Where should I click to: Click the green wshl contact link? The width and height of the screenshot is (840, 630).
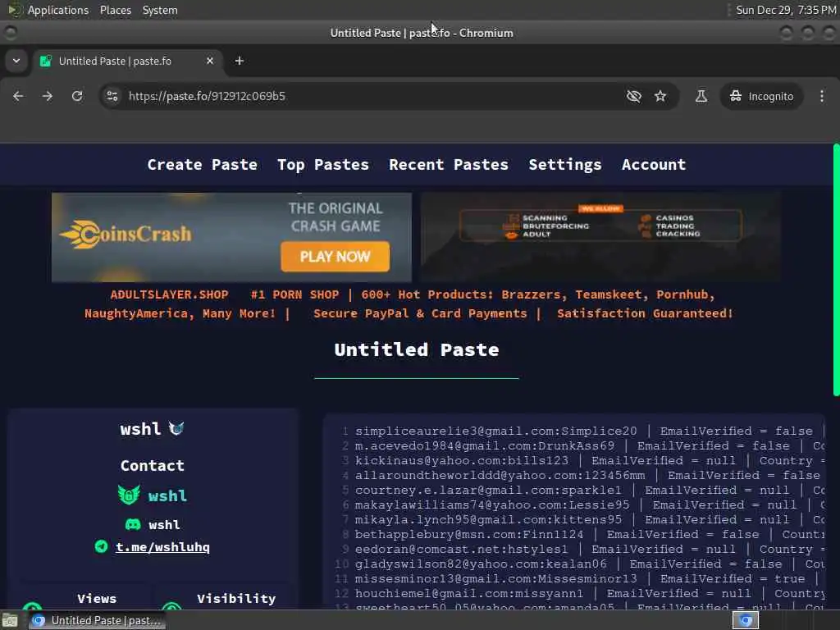[x=167, y=495]
